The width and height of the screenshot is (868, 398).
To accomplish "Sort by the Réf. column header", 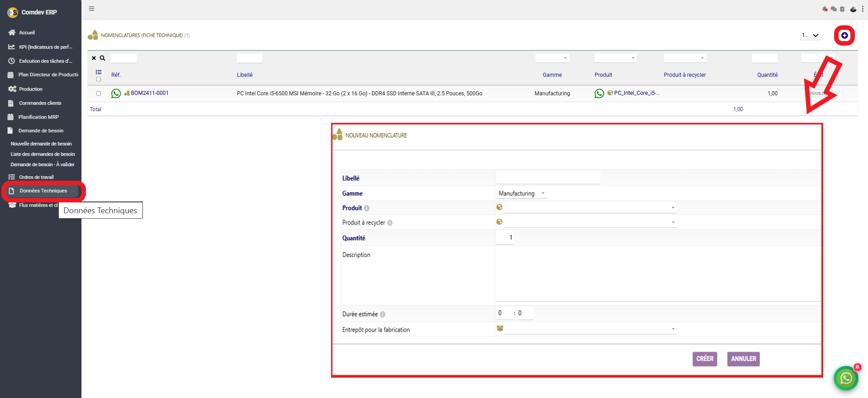I will click(116, 75).
